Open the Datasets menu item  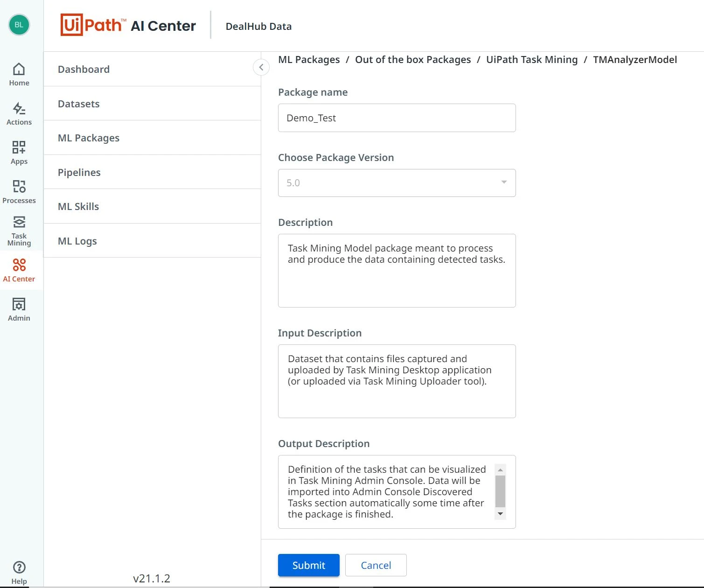pyautogui.click(x=152, y=104)
